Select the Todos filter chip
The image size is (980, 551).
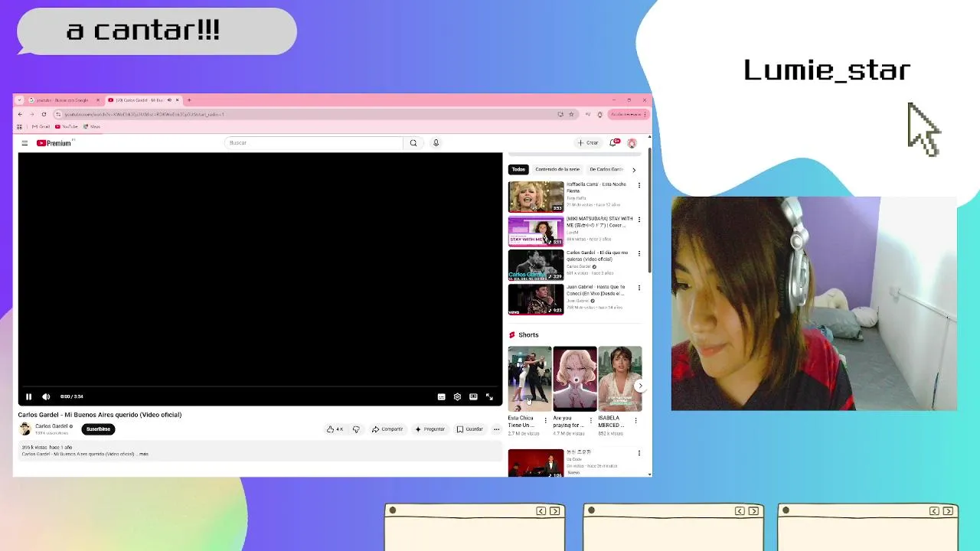518,169
